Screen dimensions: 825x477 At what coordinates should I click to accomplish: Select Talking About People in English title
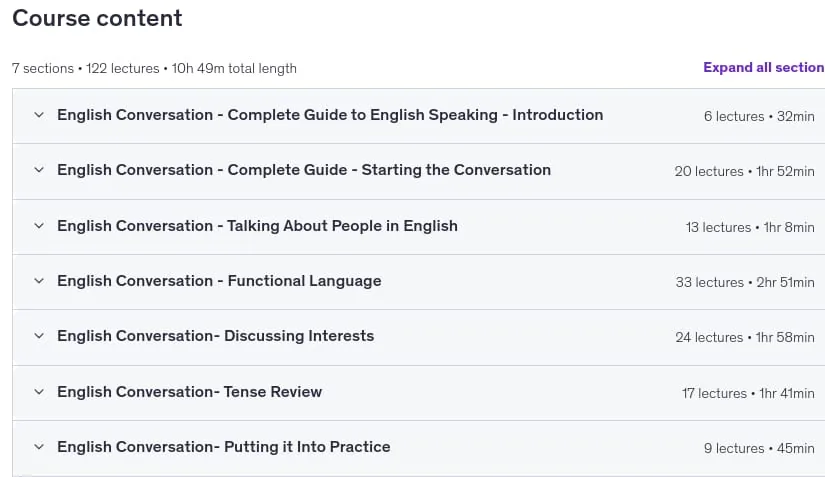(x=257, y=226)
